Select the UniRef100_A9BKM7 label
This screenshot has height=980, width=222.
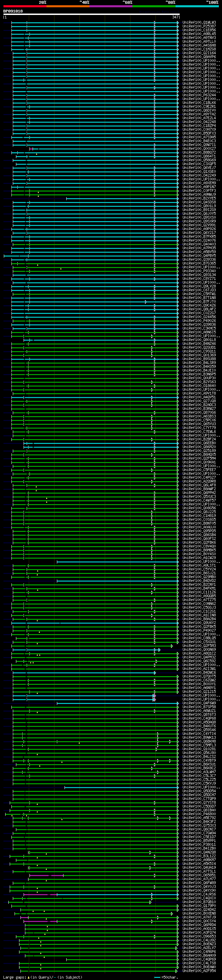[199, 860]
